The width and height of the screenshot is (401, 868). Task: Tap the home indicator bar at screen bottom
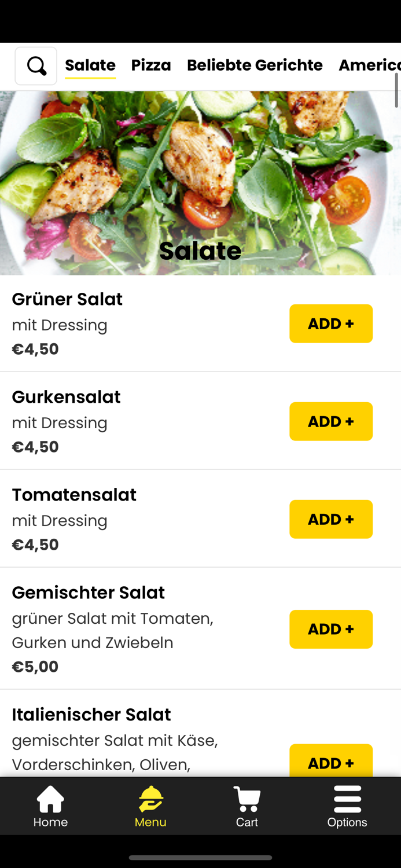coord(200,858)
